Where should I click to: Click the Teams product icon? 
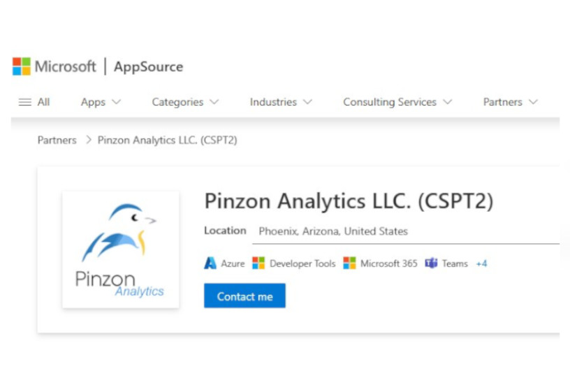click(431, 263)
